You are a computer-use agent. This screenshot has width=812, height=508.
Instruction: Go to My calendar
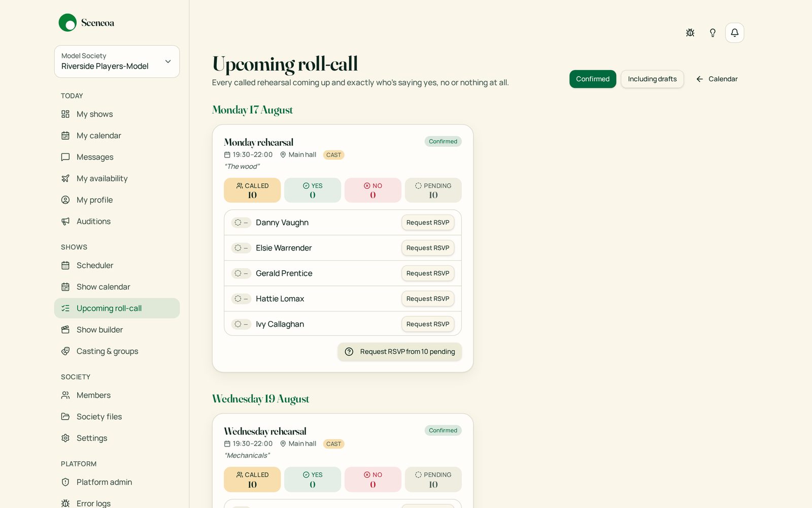tap(117, 136)
